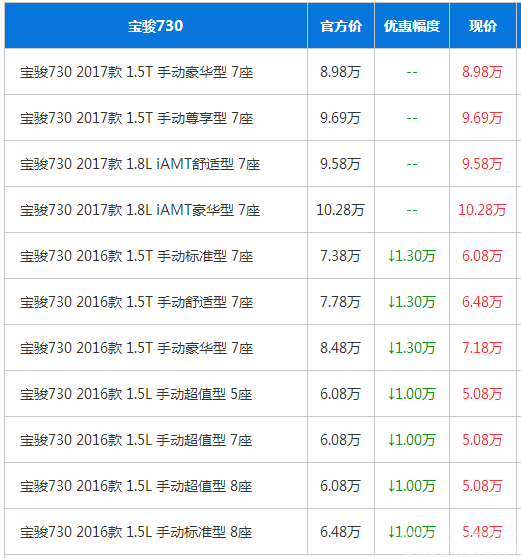521x558 pixels.
Task: Select 宝骏730 2017款 1.8L iAMT舒适型 7座
Action: tap(140, 164)
